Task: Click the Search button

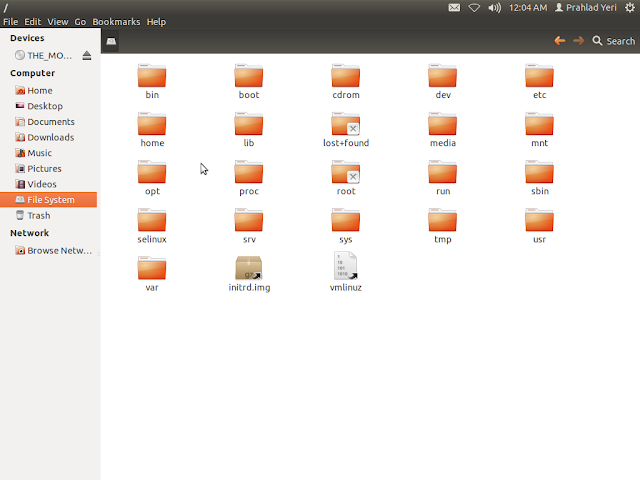Action: pyautogui.click(x=614, y=41)
